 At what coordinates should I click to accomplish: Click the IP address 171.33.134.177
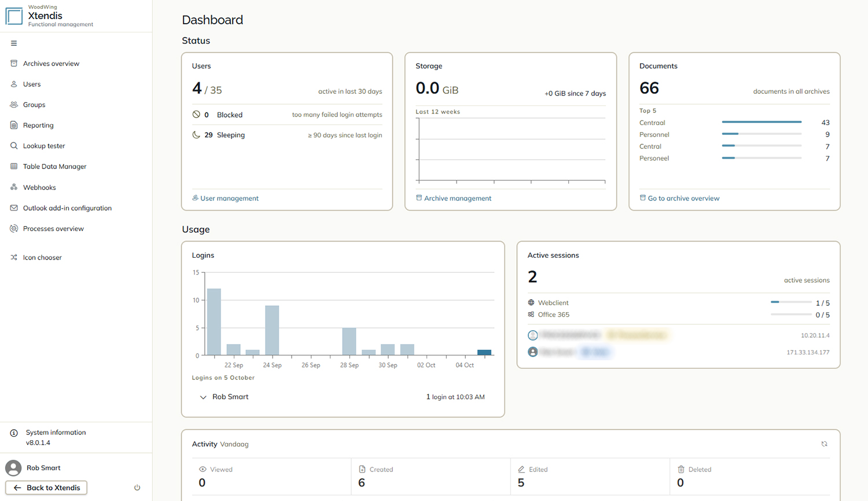[808, 352]
